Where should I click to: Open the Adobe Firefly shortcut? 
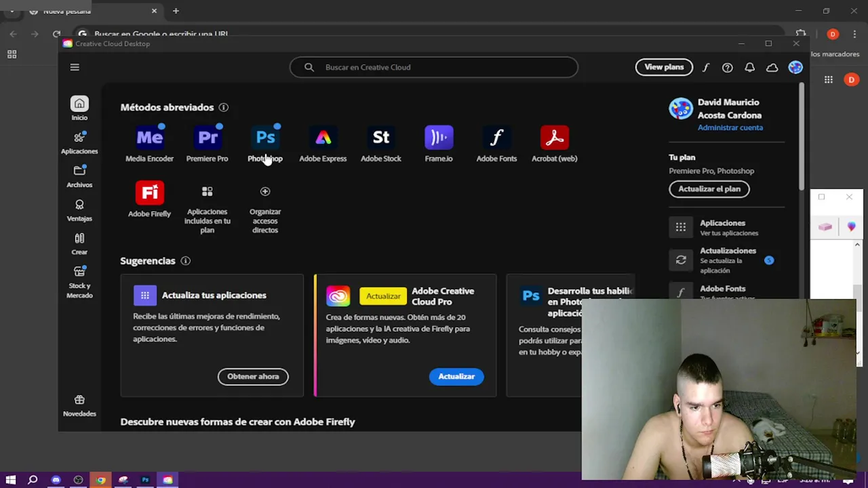click(149, 199)
